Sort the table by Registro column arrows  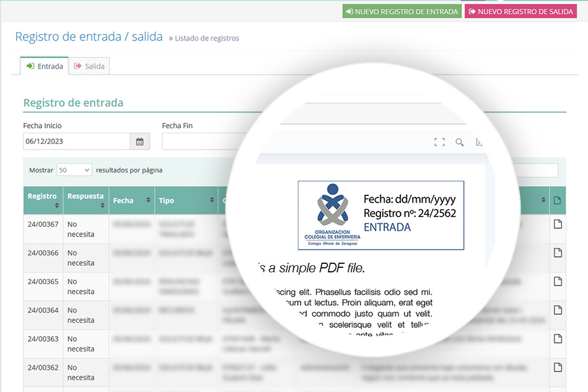(x=57, y=205)
